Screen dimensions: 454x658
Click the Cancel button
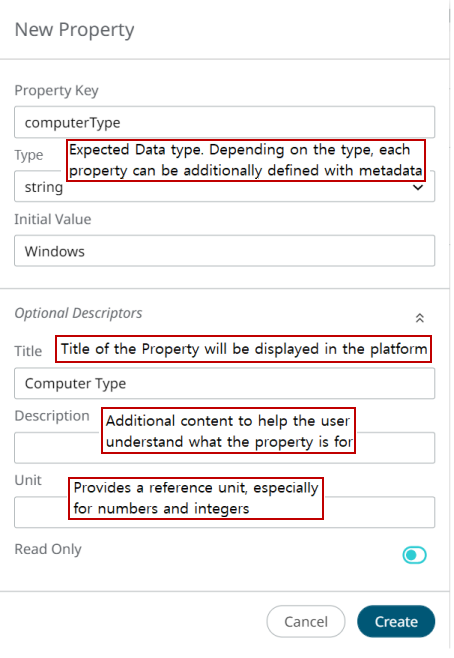[x=306, y=621]
